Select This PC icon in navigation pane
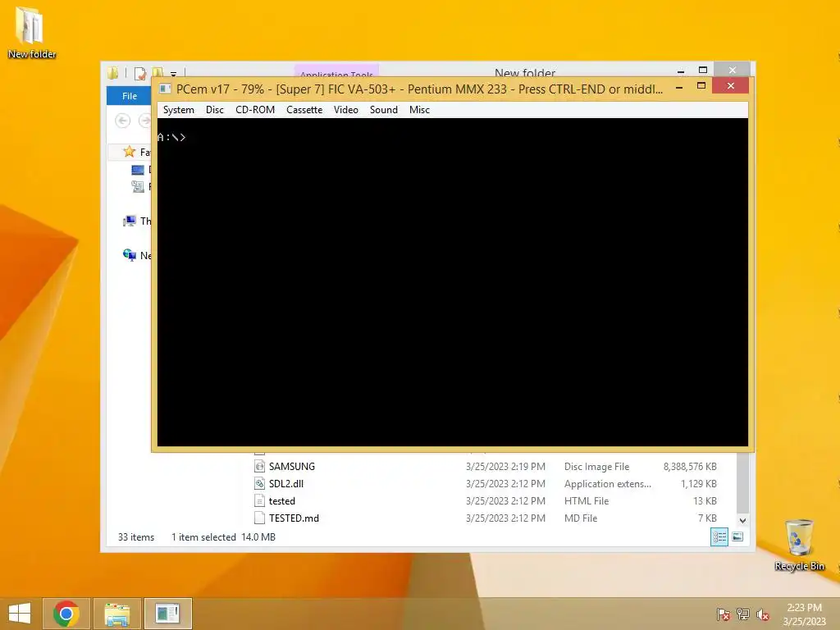This screenshot has width=840, height=630. click(x=129, y=221)
